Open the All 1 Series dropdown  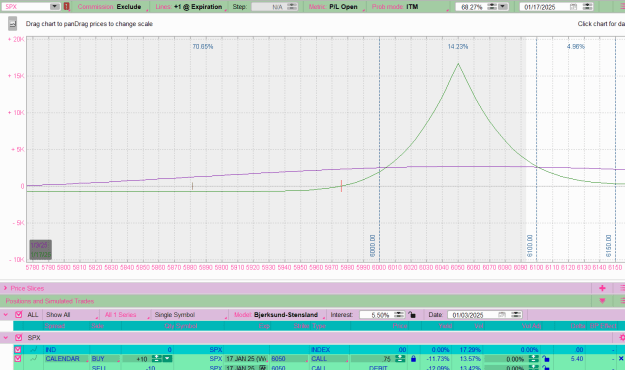coord(126,315)
